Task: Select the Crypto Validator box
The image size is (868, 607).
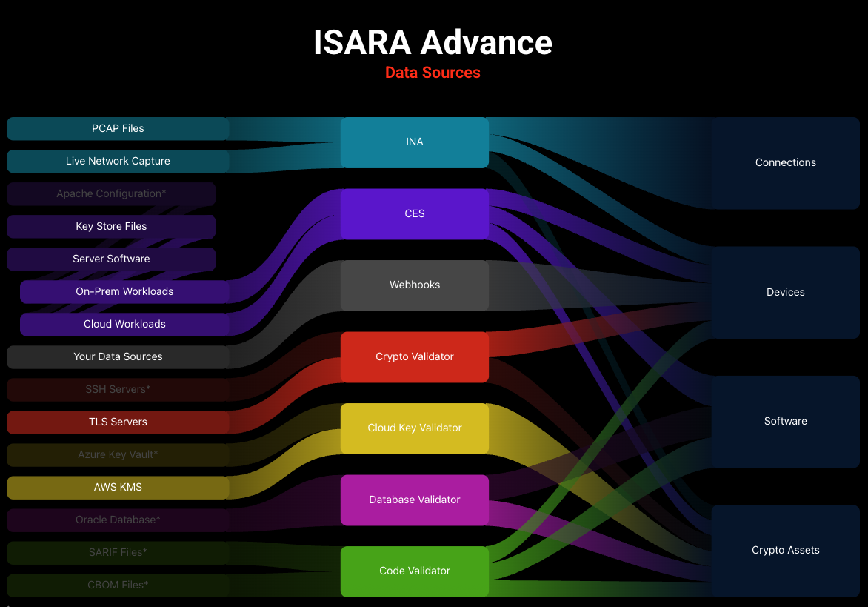Action: coord(415,357)
